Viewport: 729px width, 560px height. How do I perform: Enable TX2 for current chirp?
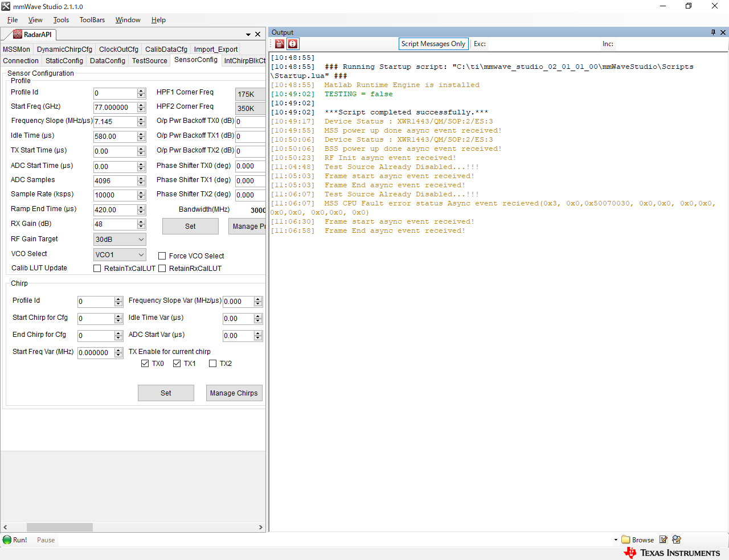click(212, 364)
